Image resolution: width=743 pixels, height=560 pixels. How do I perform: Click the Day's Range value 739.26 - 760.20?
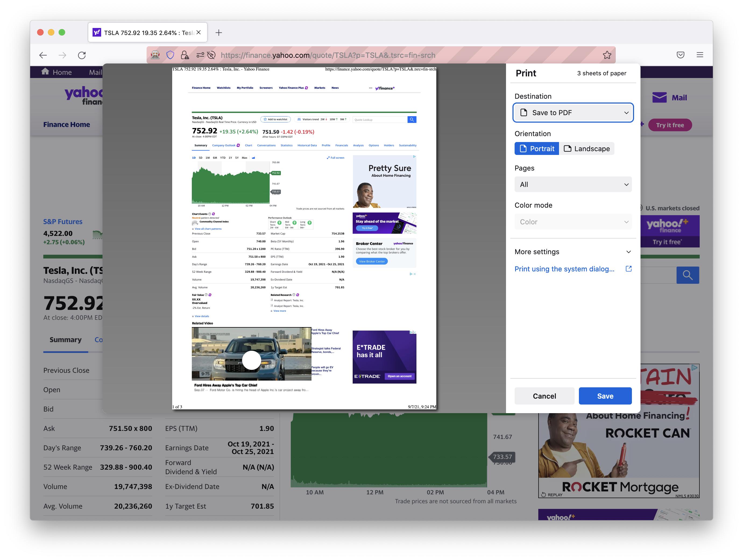[x=126, y=448]
